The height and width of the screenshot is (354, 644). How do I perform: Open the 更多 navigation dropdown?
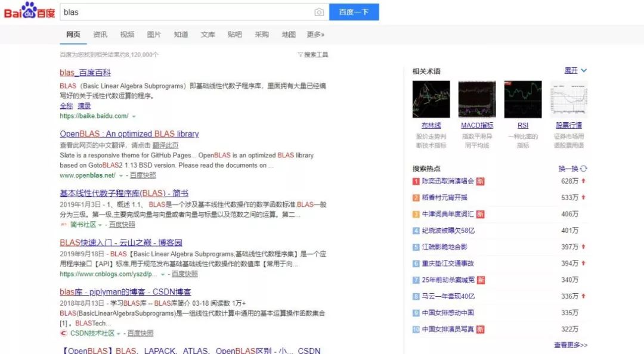pos(315,35)
